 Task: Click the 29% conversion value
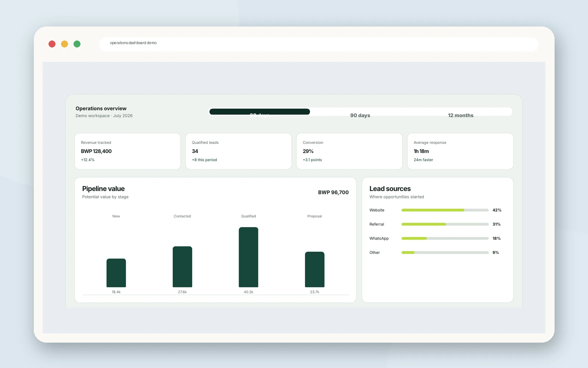pyautogui.click(x=308, y=151)
